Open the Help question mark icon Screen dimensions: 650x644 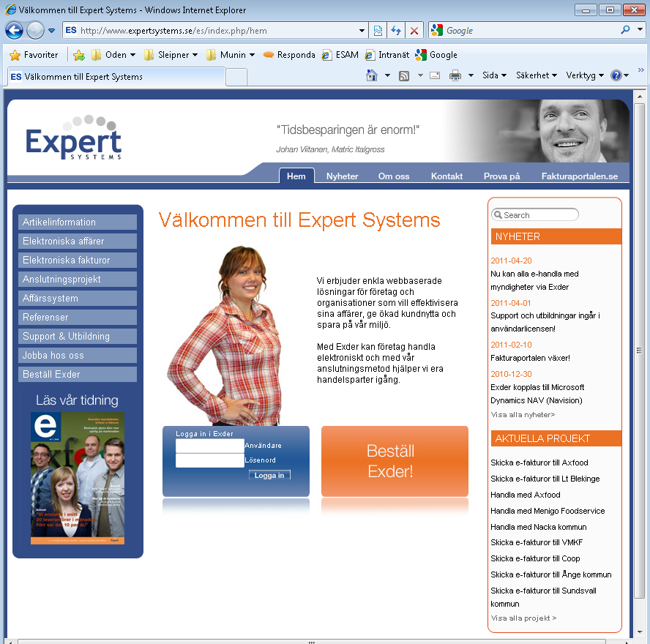(x=616, y=75)
